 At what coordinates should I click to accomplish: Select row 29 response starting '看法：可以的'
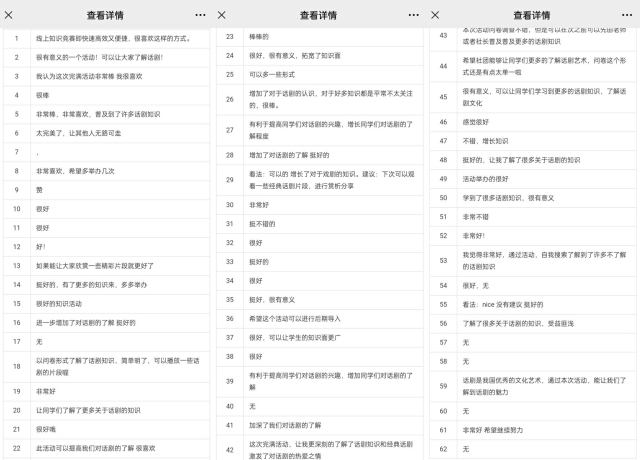[x=331, y=180]
